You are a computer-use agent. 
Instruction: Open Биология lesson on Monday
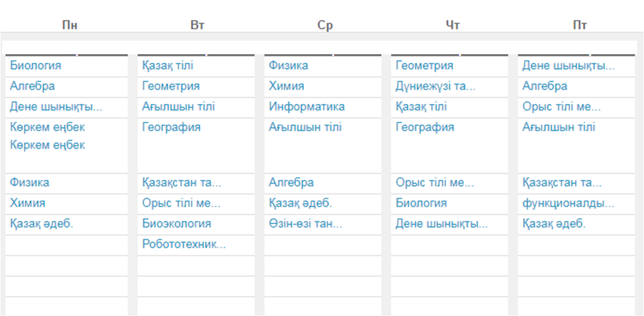click(35, 66)
